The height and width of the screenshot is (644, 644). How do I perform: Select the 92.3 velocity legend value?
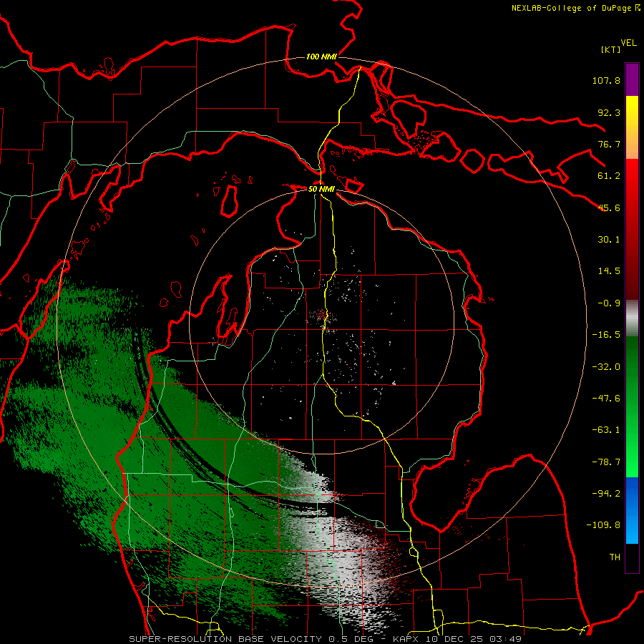(609, 112)
